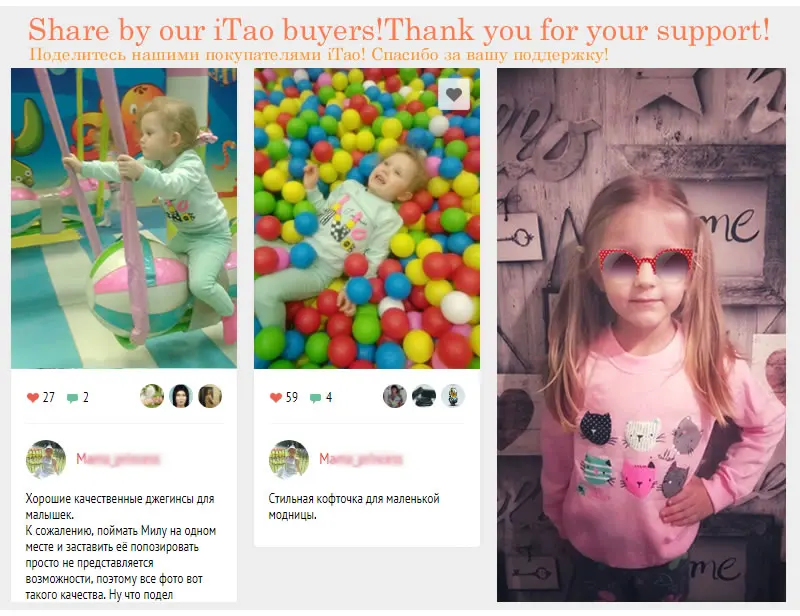The height and width of the screenshot is (616, 800).
Task: Open dark-haired woman liker avatar under swing post
Action: (x=181, y=396)
